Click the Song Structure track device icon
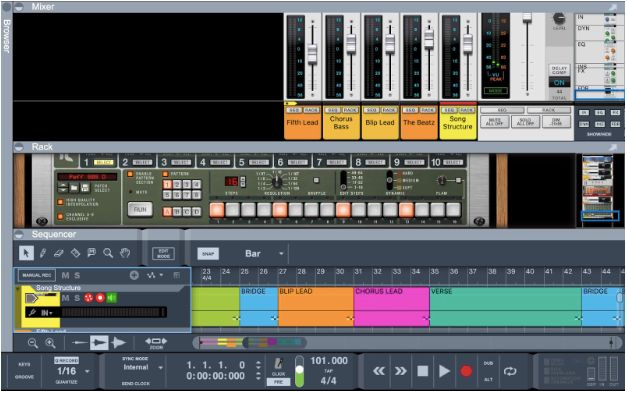The height and width of the screenshot is (393, 627). [x=32, y=298]
